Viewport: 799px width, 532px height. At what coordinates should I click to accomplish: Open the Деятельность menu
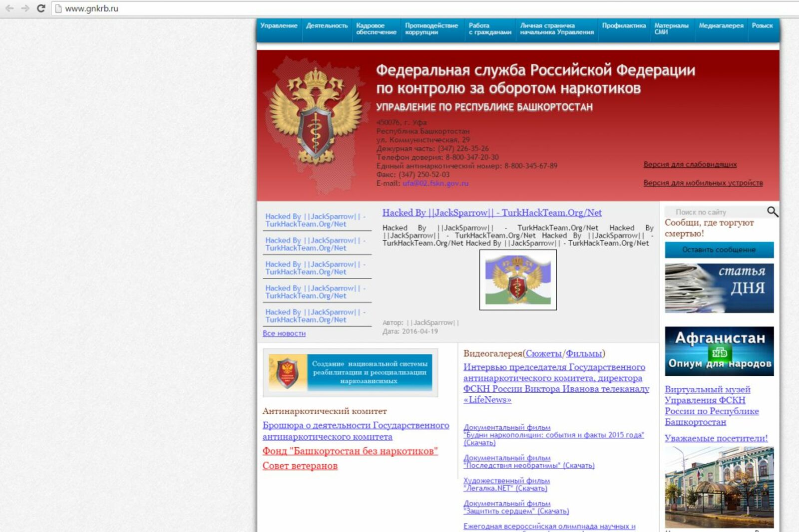click(x=327, y=25)
